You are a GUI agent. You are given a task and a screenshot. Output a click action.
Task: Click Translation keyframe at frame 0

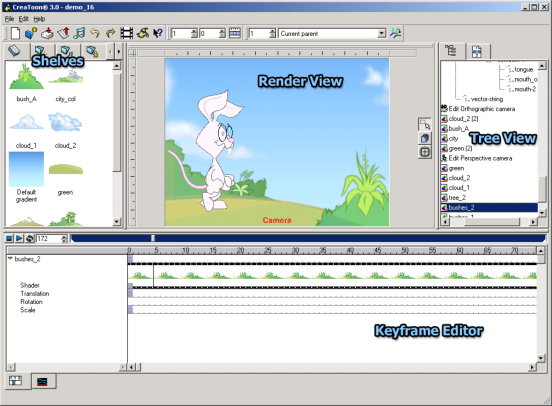click(x=130, y=293)
